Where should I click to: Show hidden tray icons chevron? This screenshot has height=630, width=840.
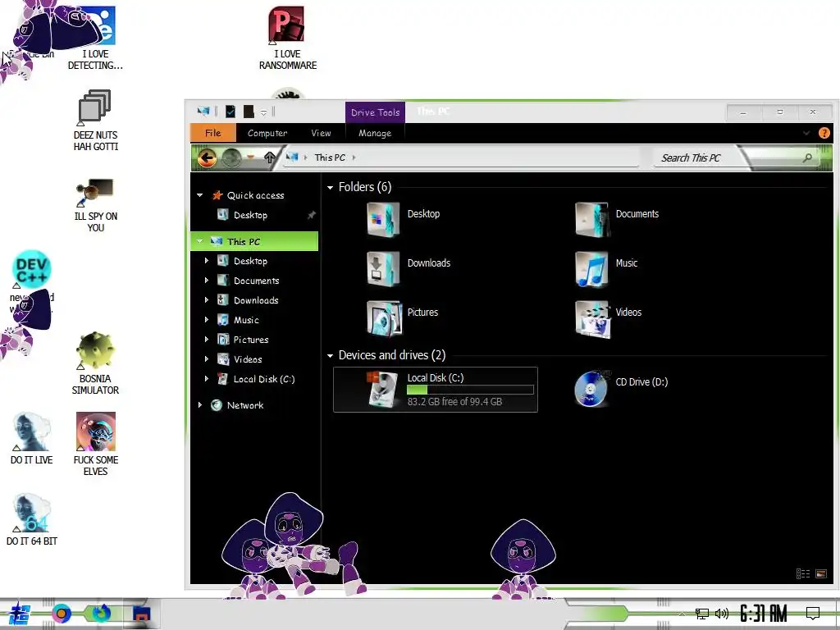tap(682, 614)
